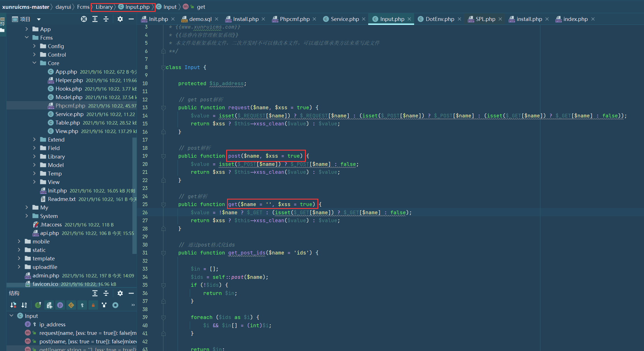Hide the 结构 structure panel

tap(131, 293)
